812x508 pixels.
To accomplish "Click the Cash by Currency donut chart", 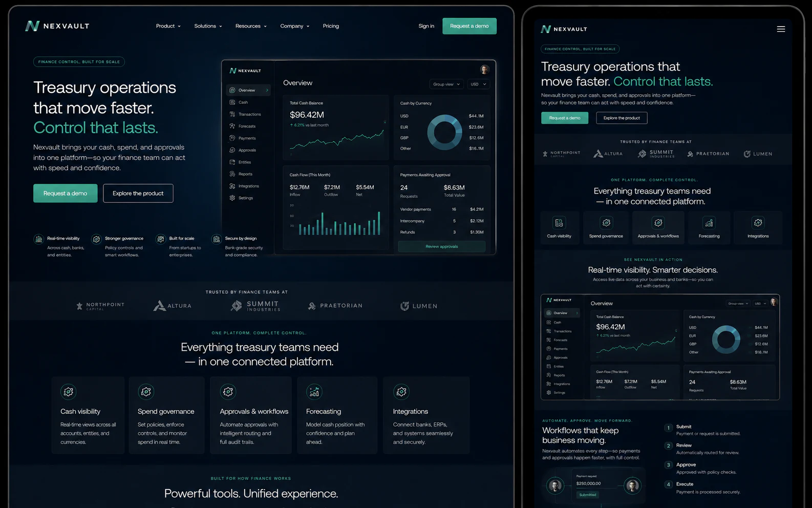I will (x=444, y=132).
